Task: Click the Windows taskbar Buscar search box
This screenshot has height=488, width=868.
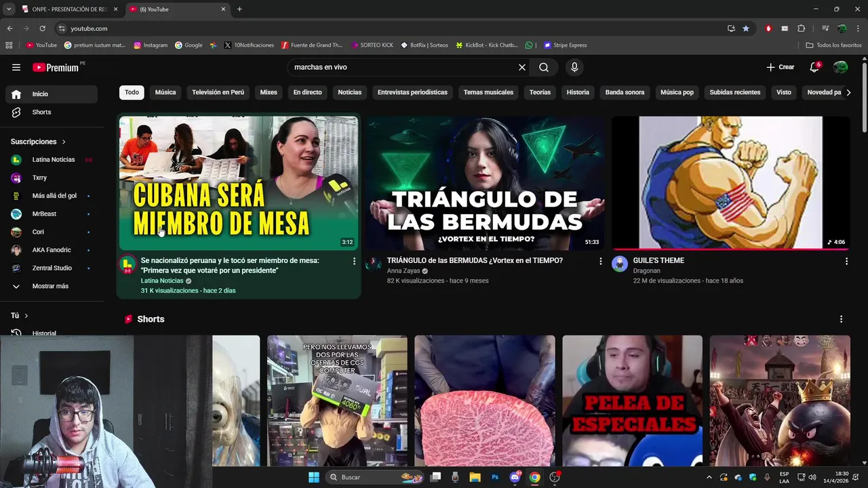Action: click(375, 477)
